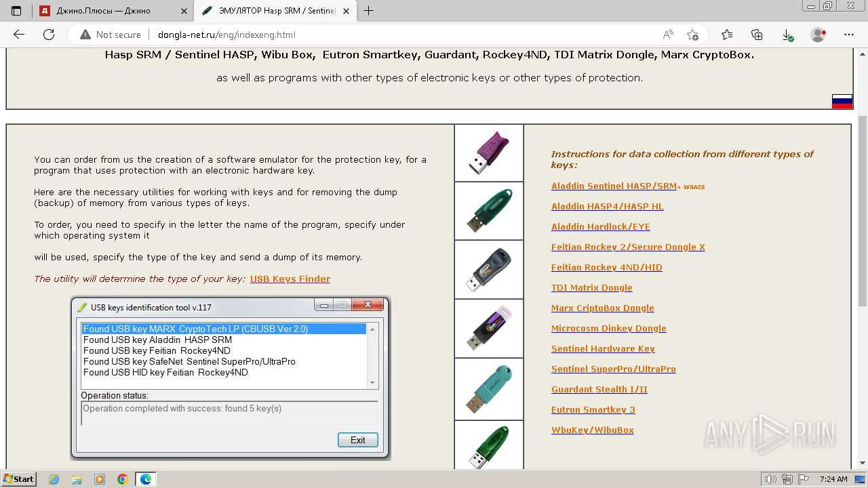View the Not secure site information
The height and width of the screenshot is (488, 868).
[x=111, y=35]
